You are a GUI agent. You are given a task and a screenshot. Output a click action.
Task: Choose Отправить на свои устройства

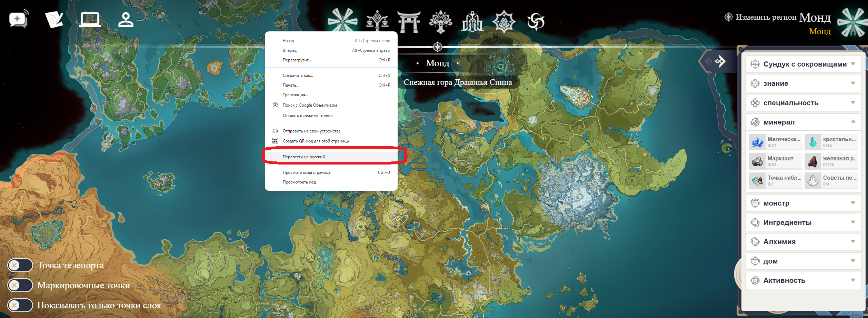pos(331,131)
